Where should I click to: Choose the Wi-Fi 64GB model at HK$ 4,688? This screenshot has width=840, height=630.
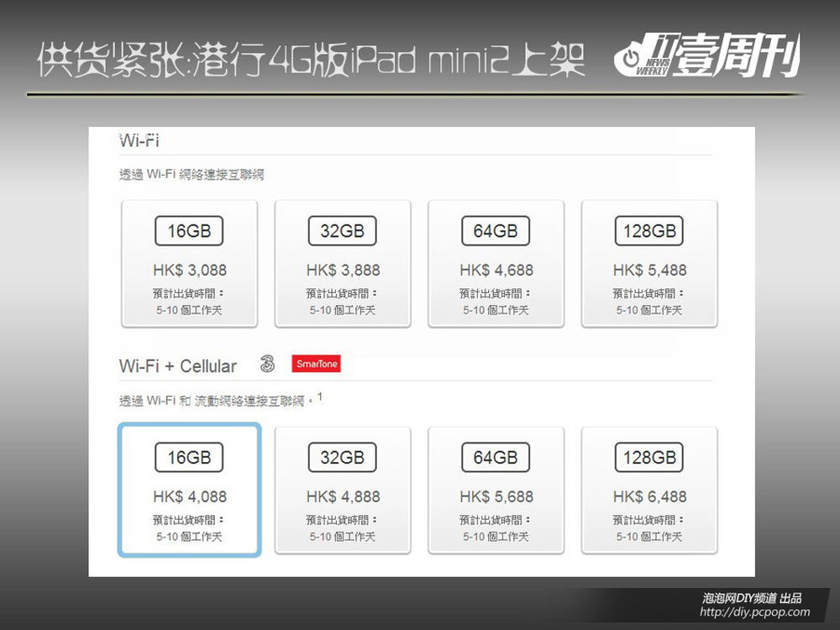coord(496,264)
